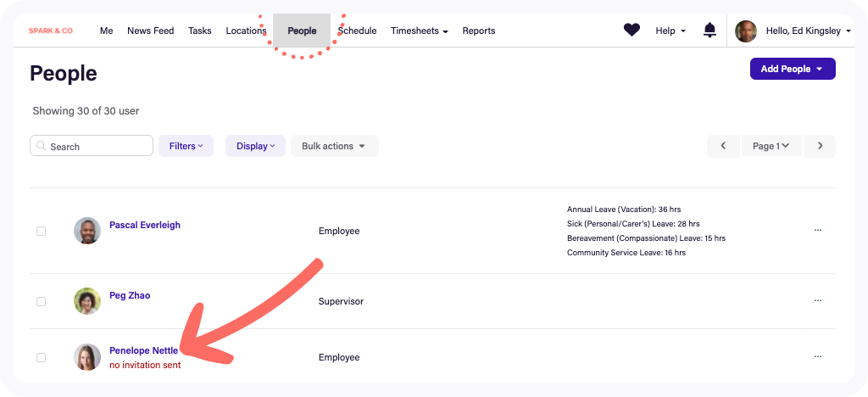Click Pascal Everleigh's profile photo
Image resolution: width=868 pixels, height=397 pixels.
(87, 231)
